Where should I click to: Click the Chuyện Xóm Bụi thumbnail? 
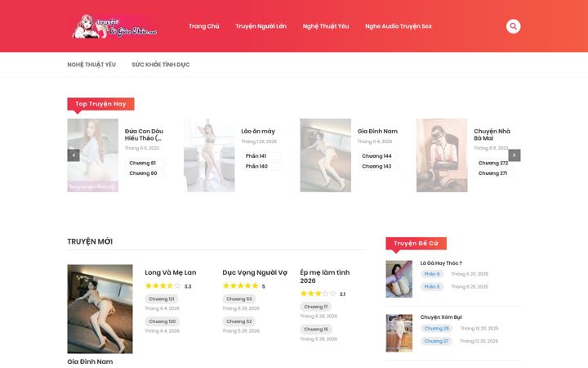coord(399,333)
